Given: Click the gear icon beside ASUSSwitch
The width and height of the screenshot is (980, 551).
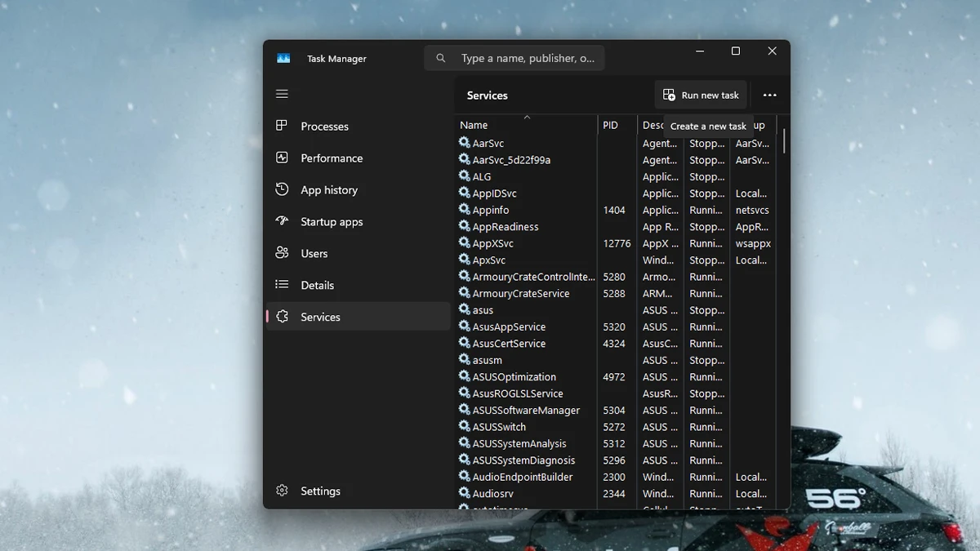Looking at the screenshot, I should pyautogui.click(x=464, y=427).
